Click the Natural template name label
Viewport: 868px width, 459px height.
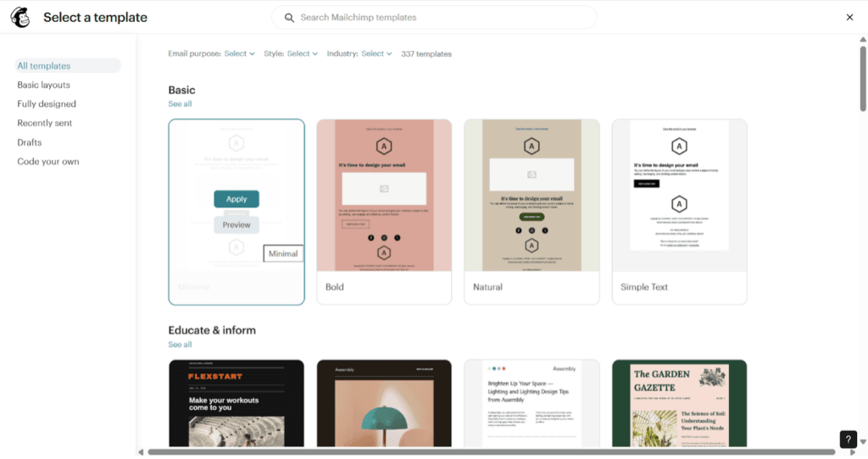[x=487, y=287]
